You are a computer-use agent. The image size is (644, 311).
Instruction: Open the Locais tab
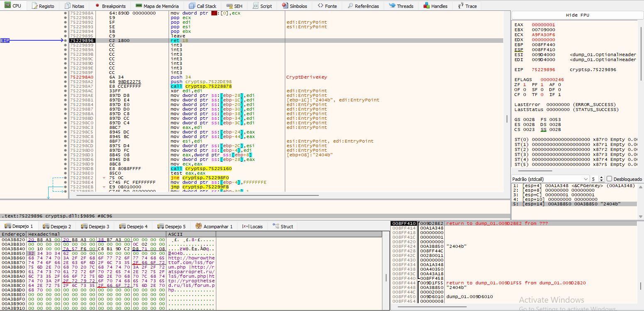click(252, 226)
